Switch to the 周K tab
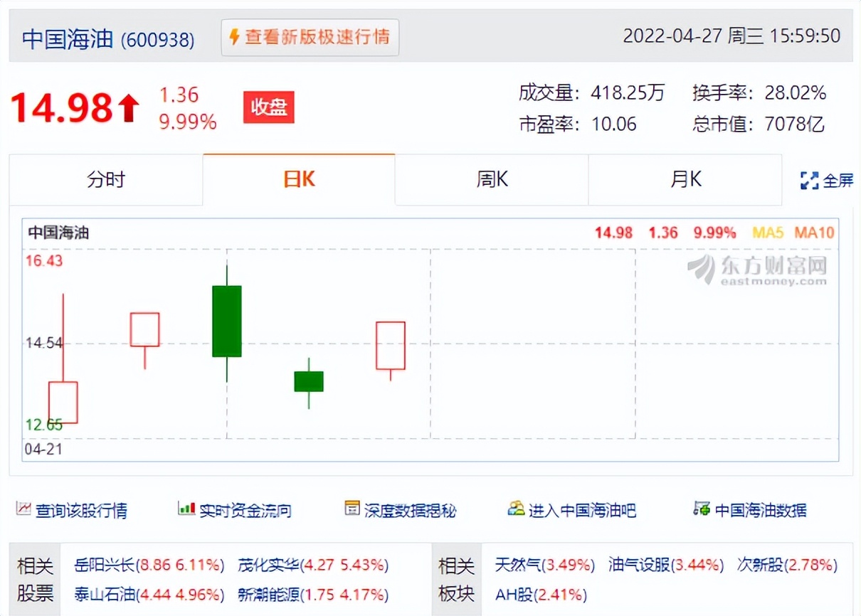 click(492, 180)
